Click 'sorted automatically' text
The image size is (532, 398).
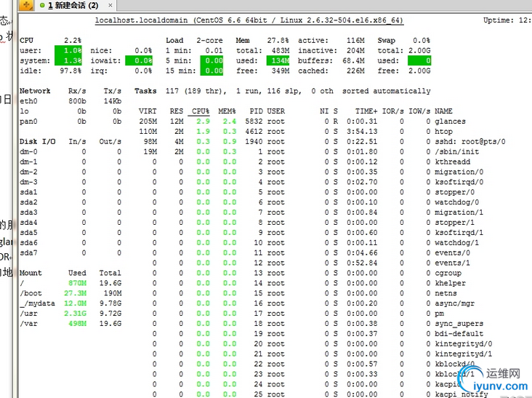(x=387, y=91)
